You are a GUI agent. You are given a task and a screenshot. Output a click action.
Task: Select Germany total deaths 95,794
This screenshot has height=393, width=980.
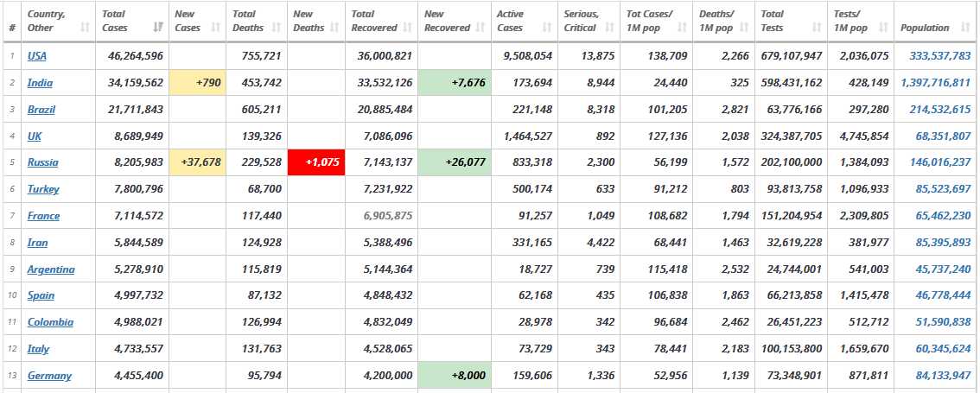click(x=264, y=376)
